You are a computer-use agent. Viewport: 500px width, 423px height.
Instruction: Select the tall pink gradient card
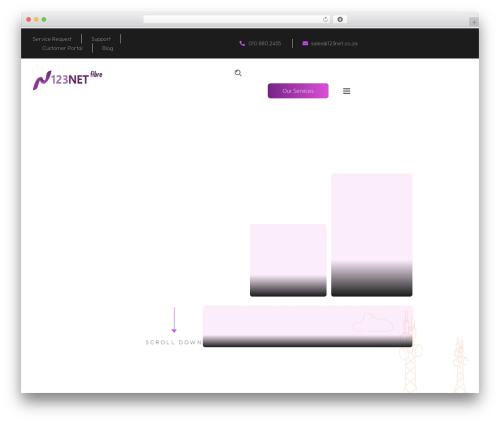click(372, 235)
